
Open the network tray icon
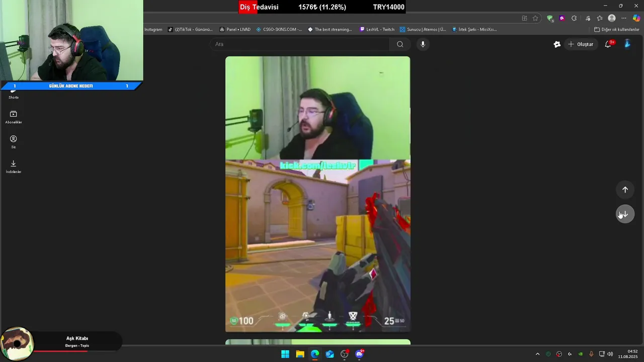point(602,354)
